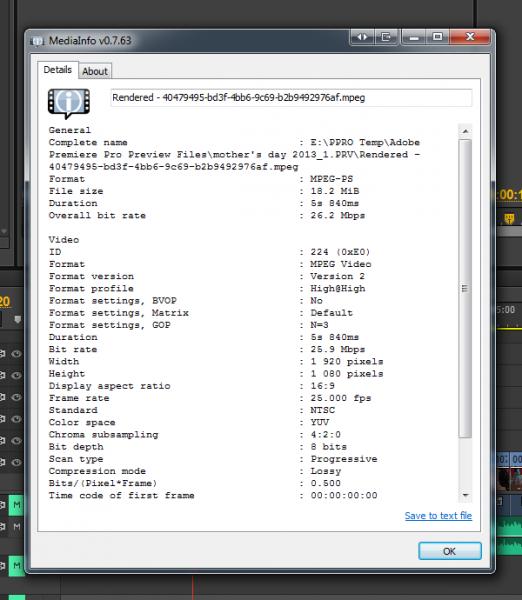
Task: Click the 'Progressive' scan type value
Action: [344, 459]
